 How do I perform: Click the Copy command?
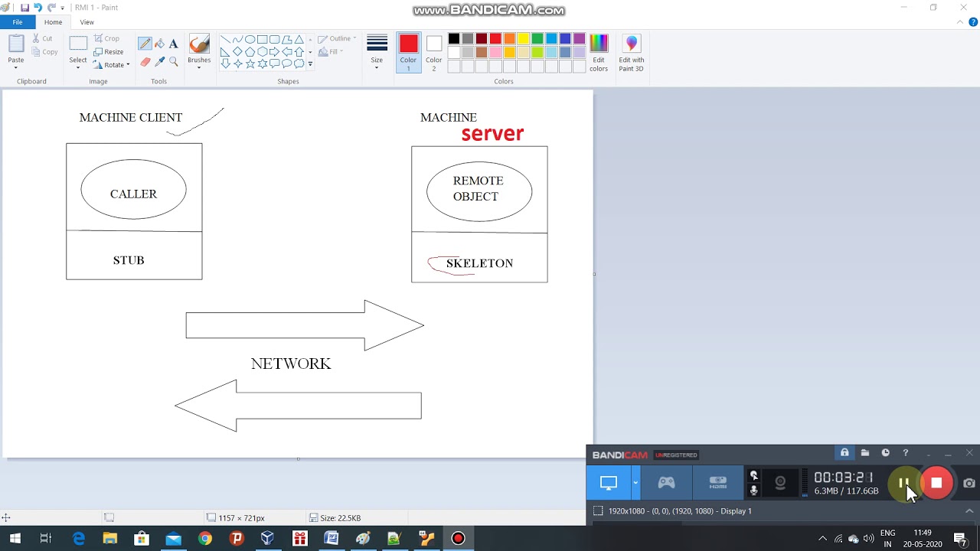[x=45, y=52]
